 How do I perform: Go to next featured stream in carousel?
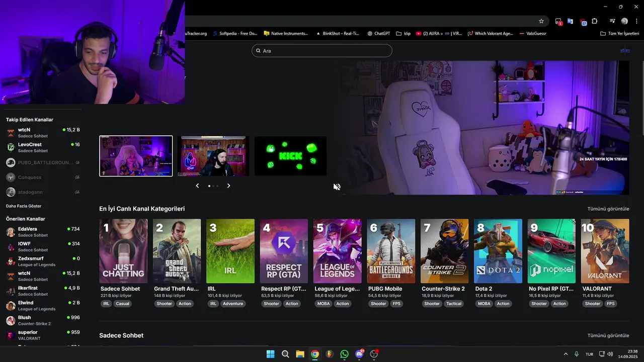pos(228,186)
